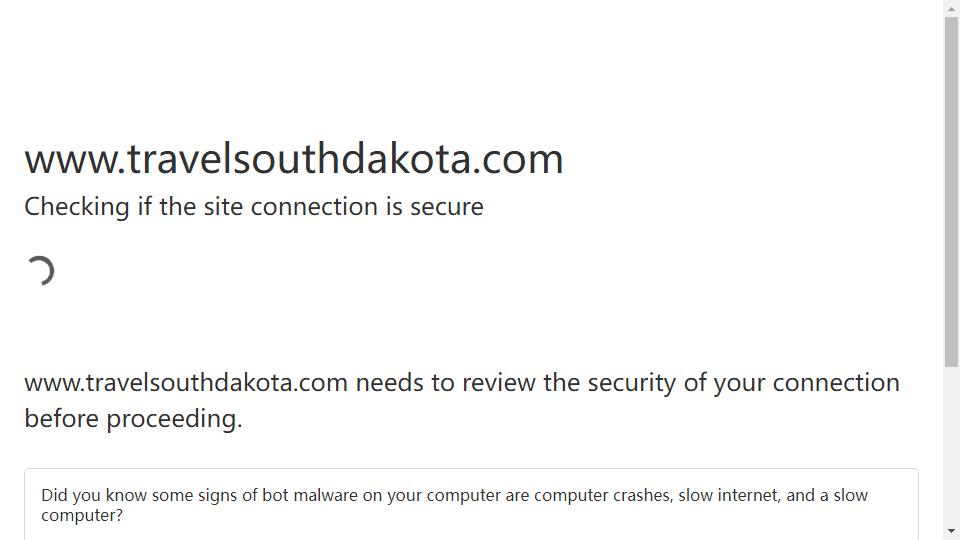Click the scrollbar down arrow

[x=951, y=531]
